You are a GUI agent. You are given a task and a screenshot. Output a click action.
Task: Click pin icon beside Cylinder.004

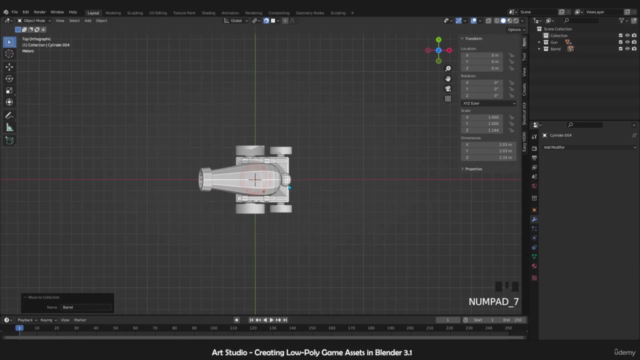[634, 135]
